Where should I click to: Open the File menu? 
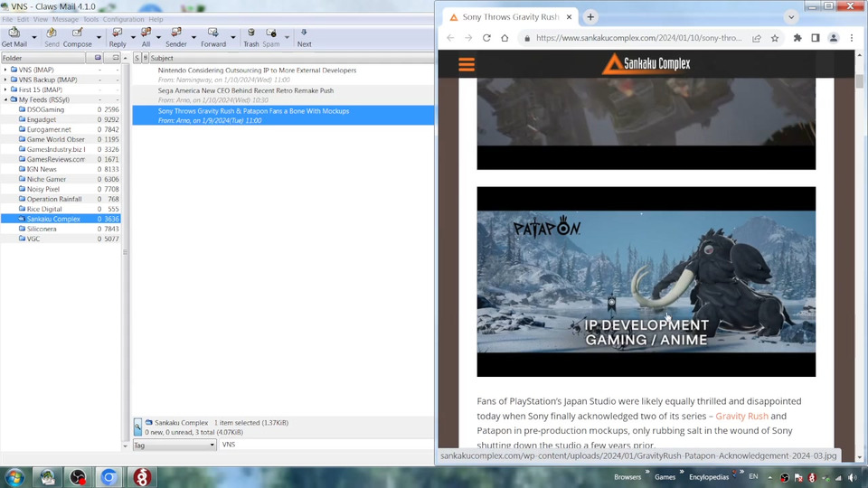click(x=7, y=19)
